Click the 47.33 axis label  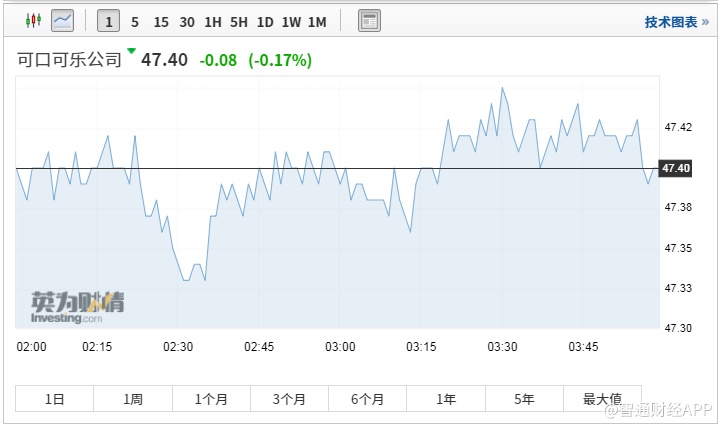pyautogui.click(x=678, y=288)
